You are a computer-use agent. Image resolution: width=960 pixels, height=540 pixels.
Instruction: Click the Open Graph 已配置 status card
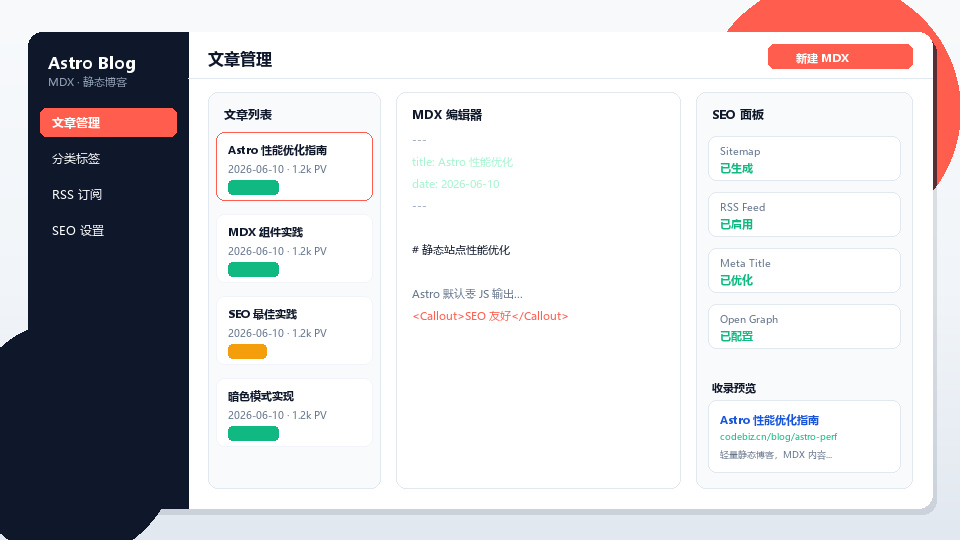(804, 327)
